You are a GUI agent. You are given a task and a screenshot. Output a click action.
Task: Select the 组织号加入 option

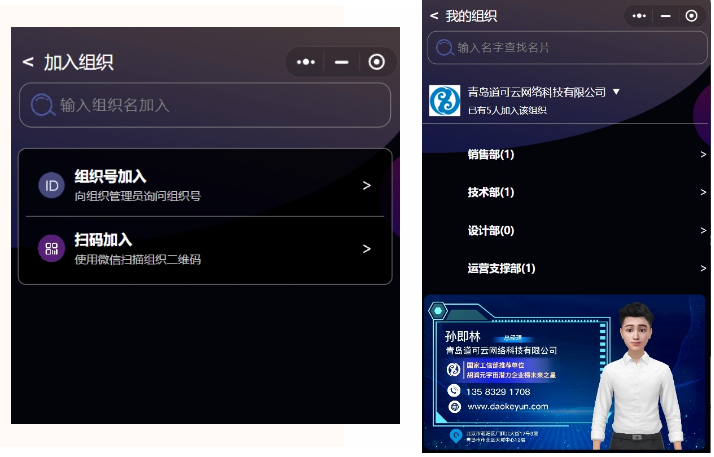pos(205,185)
